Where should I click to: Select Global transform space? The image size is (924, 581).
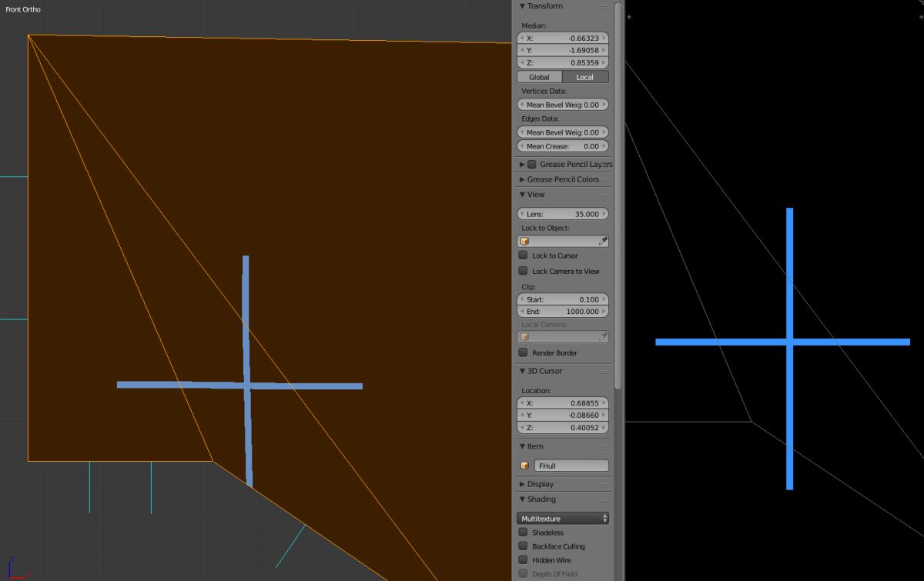[x=540, y=77]
